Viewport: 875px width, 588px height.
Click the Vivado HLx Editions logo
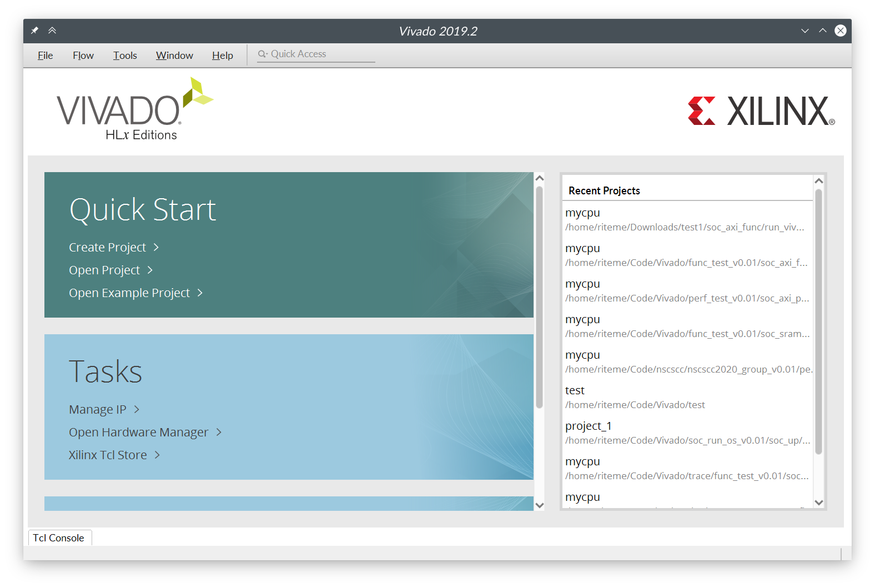click(135, 109)
